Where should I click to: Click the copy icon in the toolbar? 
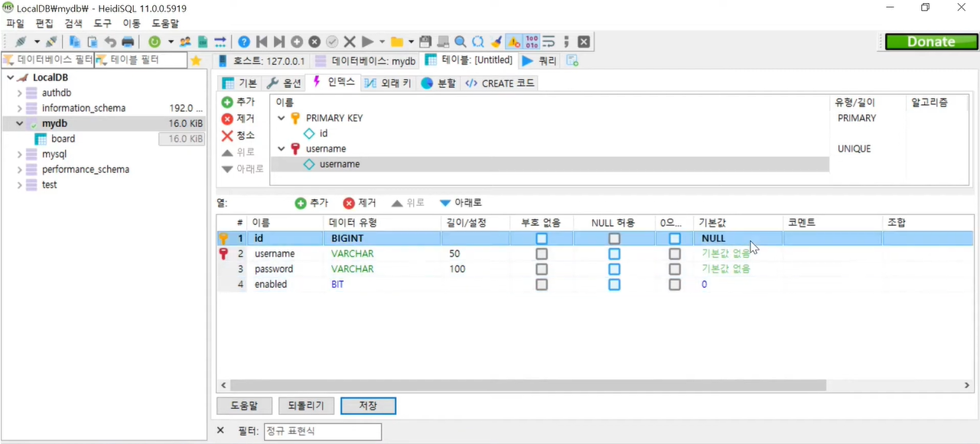click(x=74, y=41)
